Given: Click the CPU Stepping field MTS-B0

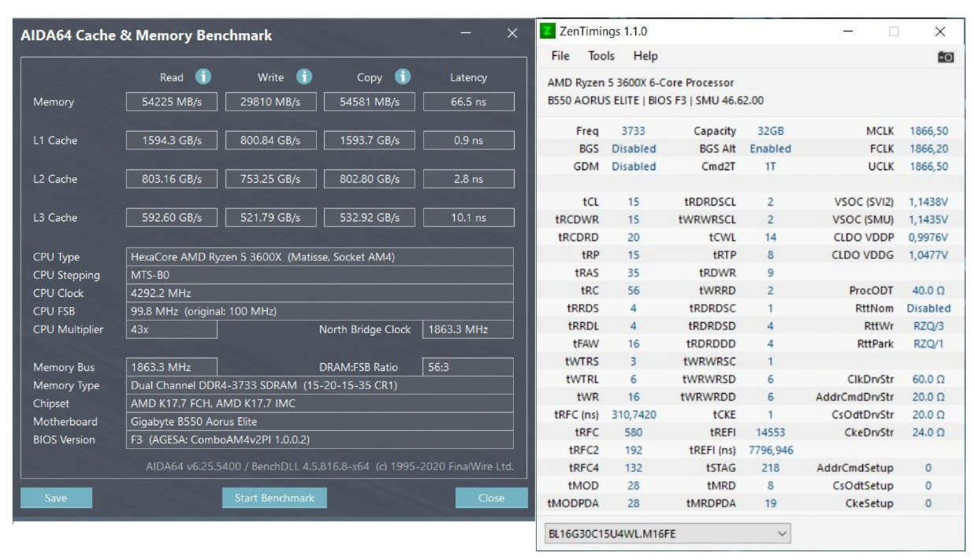Looking at the screenshot, I should [x=320, y=275].
